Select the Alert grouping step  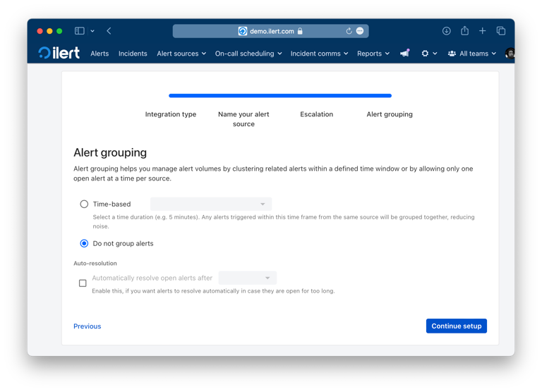pyautogui.click(x=390, y=114)
